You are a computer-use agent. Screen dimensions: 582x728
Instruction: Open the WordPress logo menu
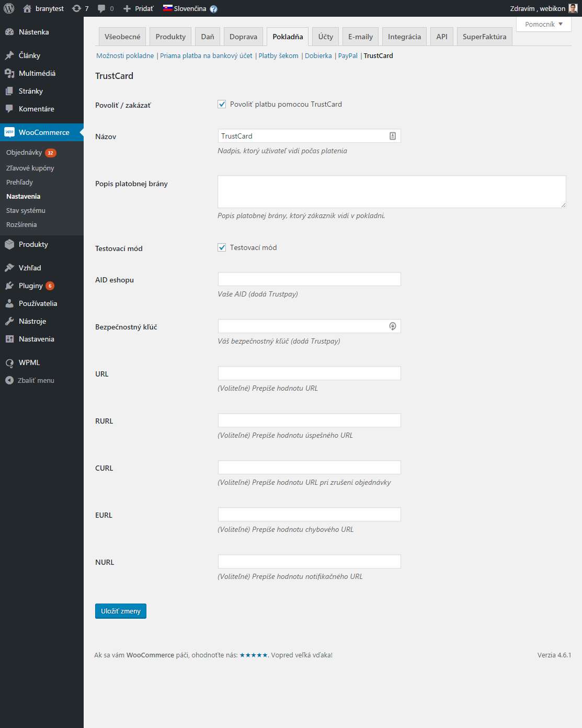pos(8,8)
